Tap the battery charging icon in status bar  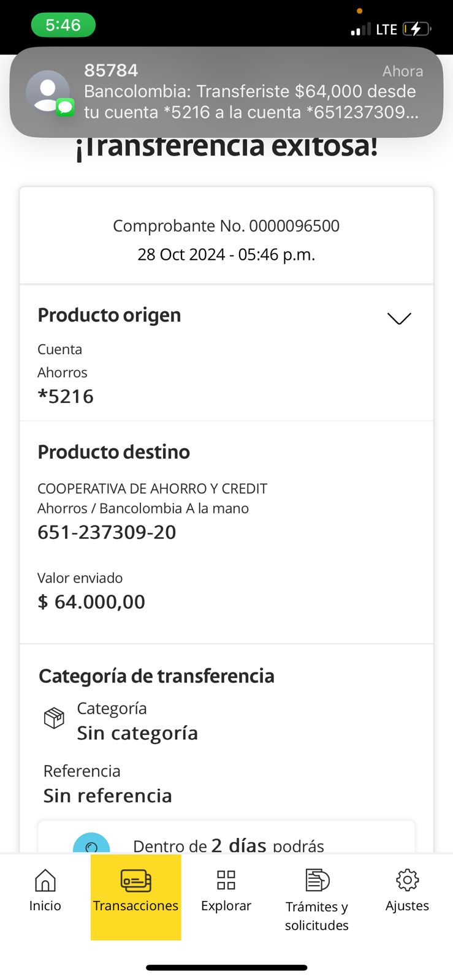point(416,29)
